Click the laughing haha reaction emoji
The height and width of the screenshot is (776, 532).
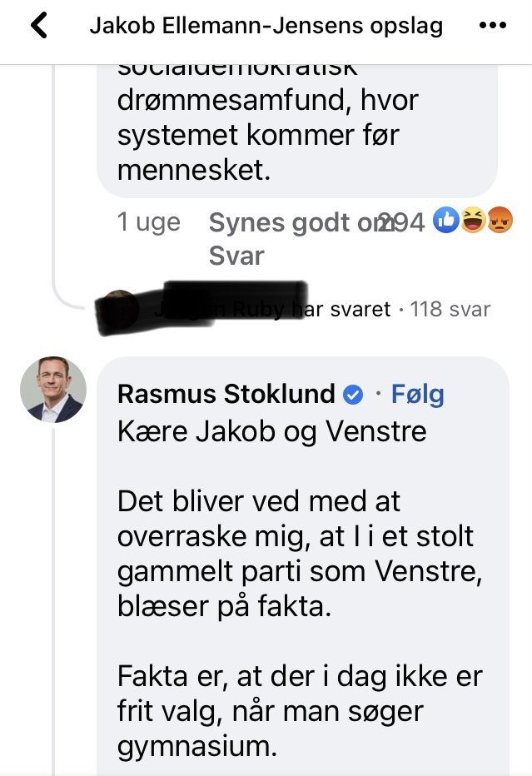[473, 221]
